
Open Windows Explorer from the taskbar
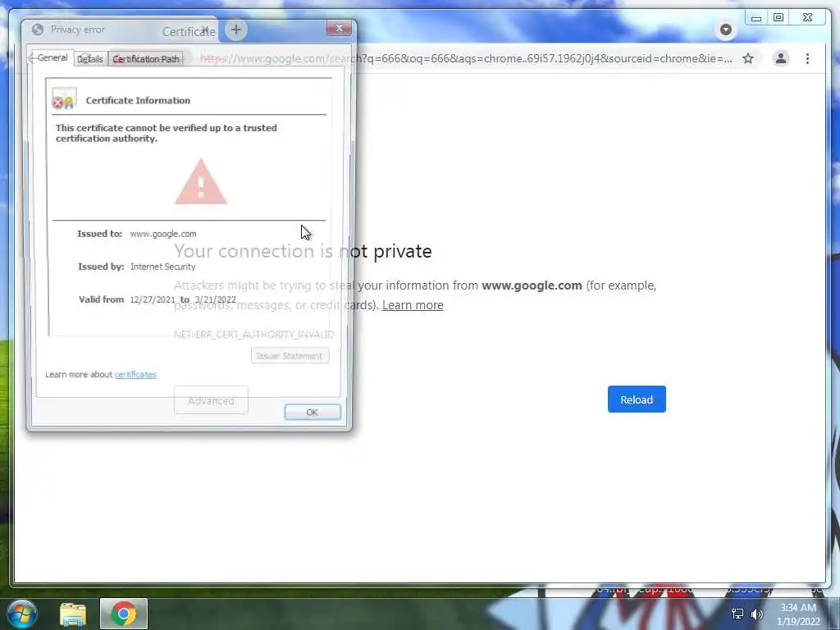[x=73, y=614]
